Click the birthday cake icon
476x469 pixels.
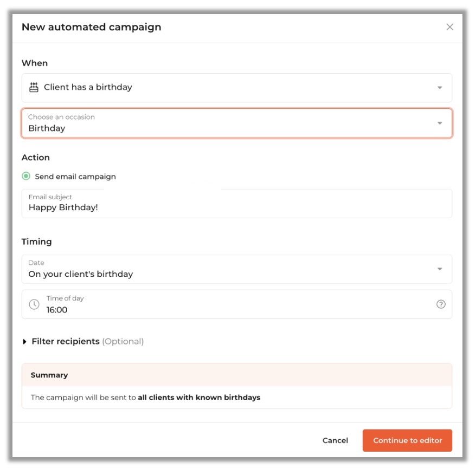[34, 87]
